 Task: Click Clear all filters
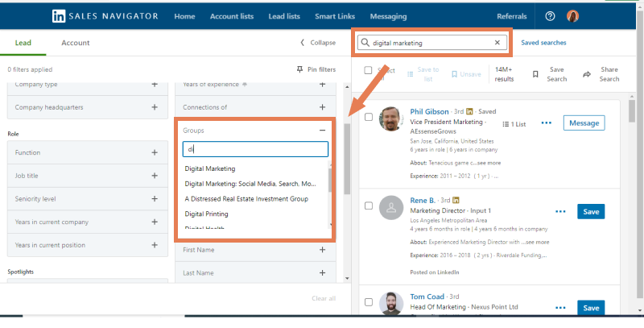click(324, 298)
